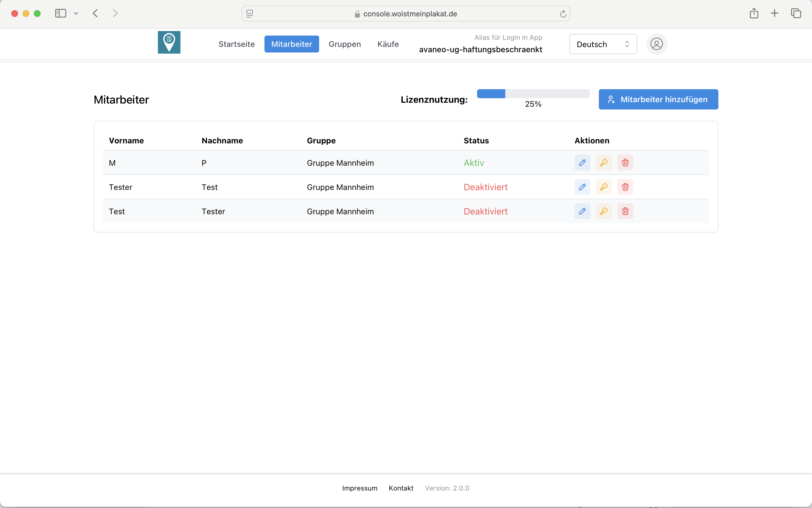Click the Aktiv status of M P
This screenshot has width=812, height=508.
pos(474,163)
